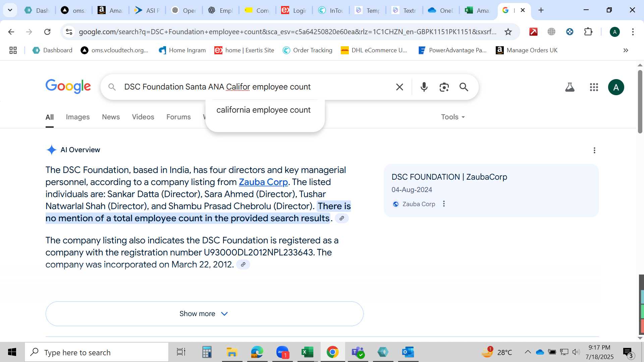644x362 pixels.
Task: Open the 9:17 PM clock and date
Action: (x=599, y=352)
